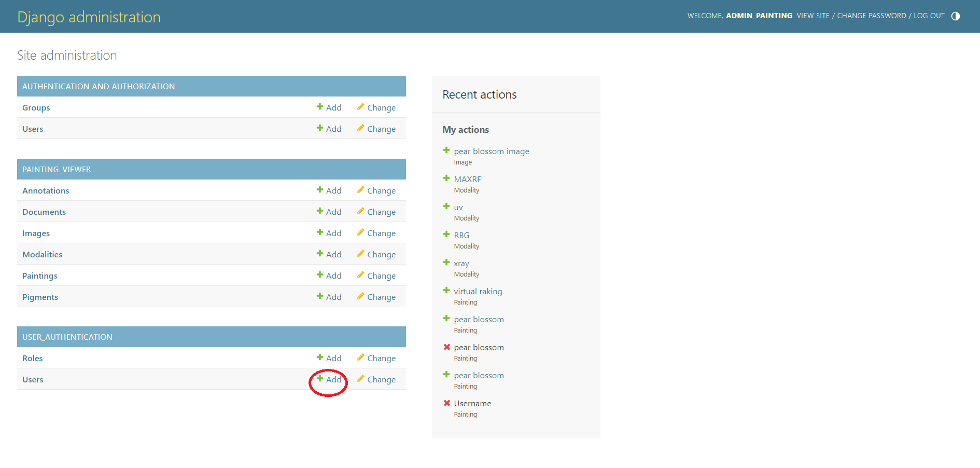Image resolution: width=980 pixels, height=468 pixels.
Task: Click the Django administration title
Action: pos(89,17)
